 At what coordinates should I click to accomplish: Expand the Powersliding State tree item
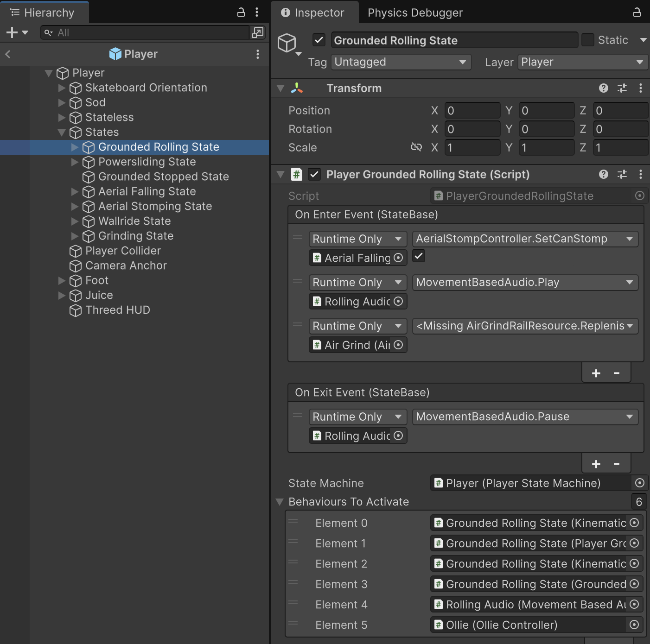click(75, 162)
